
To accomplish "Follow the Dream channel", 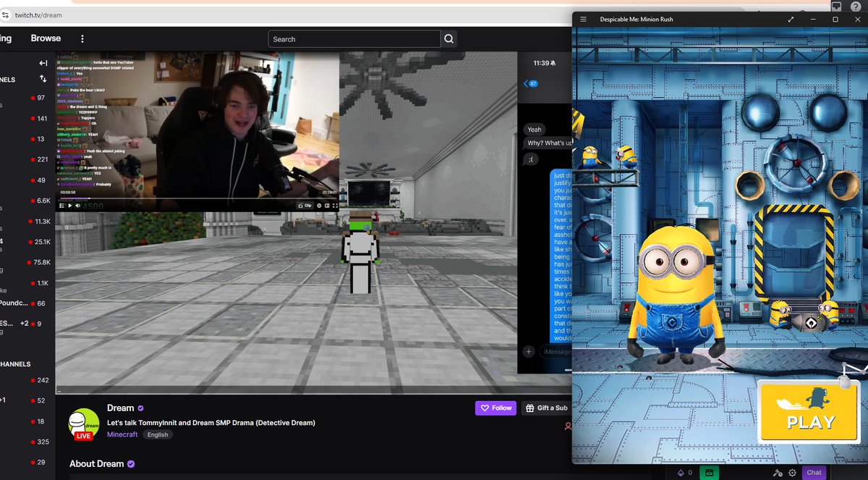I will [x=495, y=408].
